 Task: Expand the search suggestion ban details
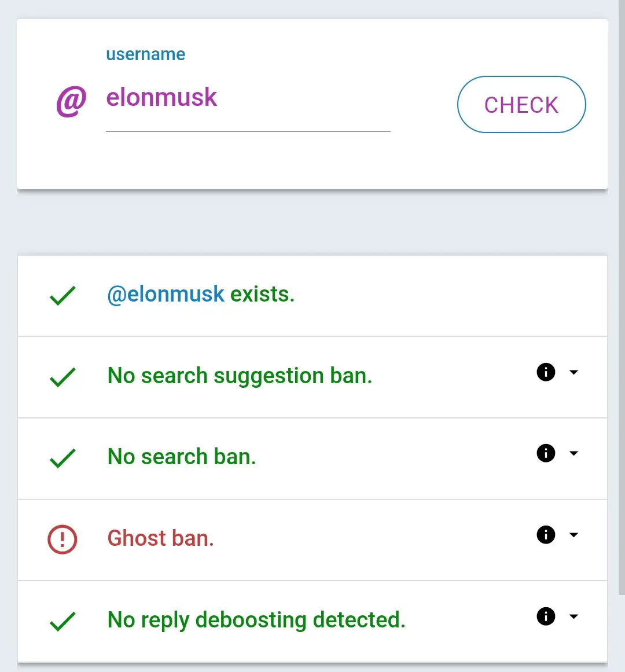tap(573, 372)
